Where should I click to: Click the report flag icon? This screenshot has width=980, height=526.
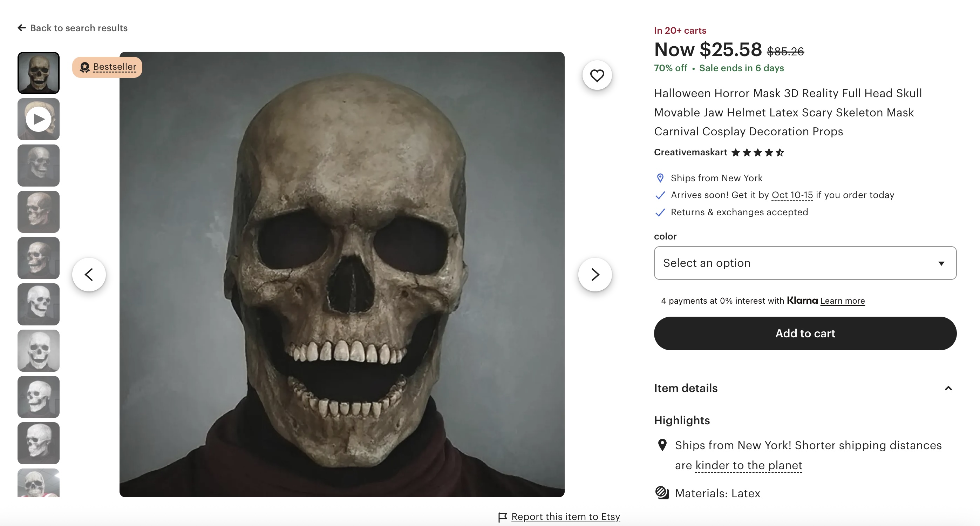pyautogui.click(x=503, y=517)
